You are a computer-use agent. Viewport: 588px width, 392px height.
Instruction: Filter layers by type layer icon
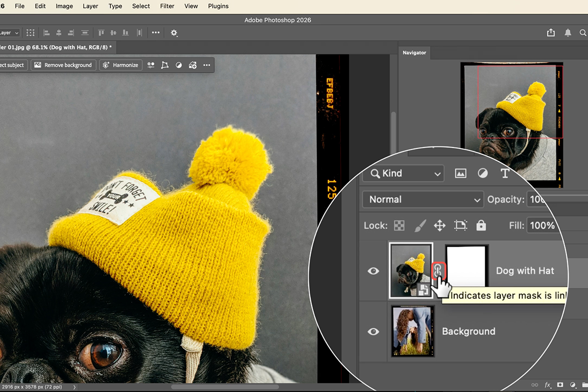[505, 173]
